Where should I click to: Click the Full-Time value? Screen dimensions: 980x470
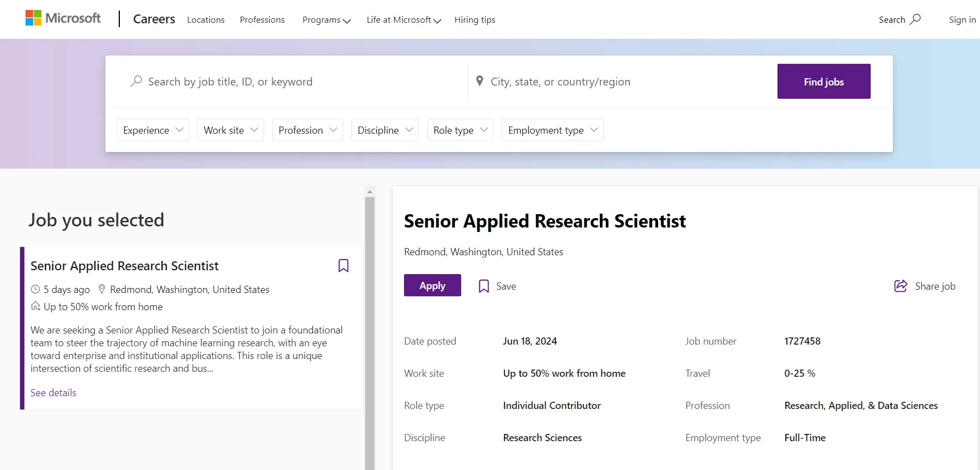pyautogui.click(x=805, y=438)
